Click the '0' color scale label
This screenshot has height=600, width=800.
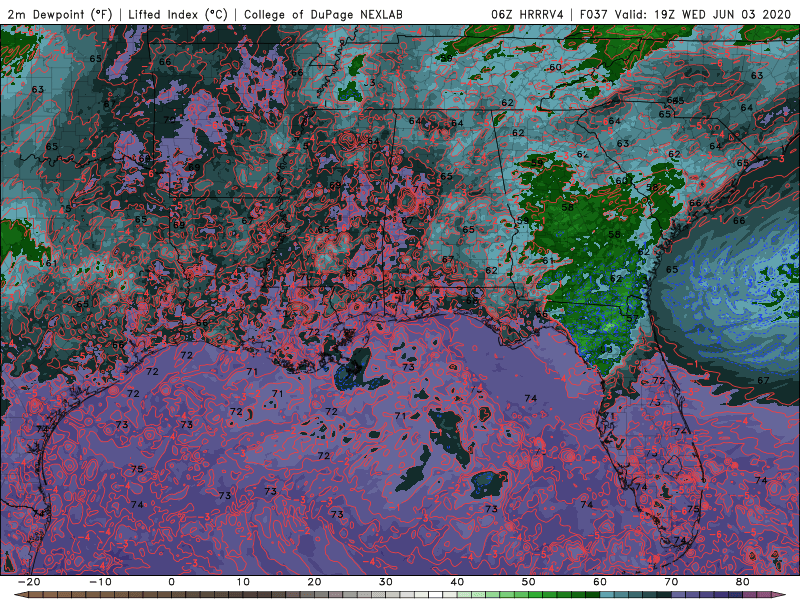[171, 582]
